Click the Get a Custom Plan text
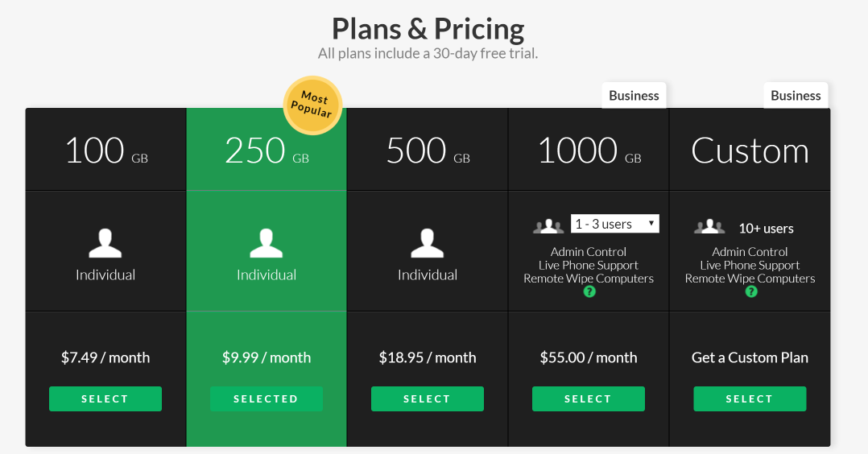Screen dimensions: 868x454 click(750, 357)
